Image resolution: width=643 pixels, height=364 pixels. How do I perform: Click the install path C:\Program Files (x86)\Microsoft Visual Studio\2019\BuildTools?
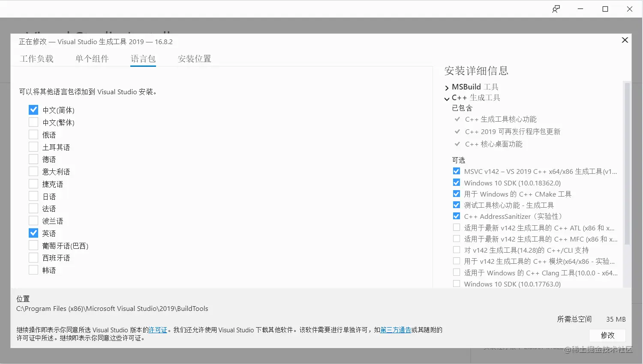tap(112, 308)
